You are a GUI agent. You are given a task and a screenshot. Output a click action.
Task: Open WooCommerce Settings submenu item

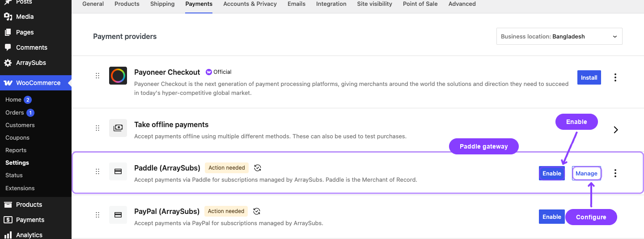point(17,163)
